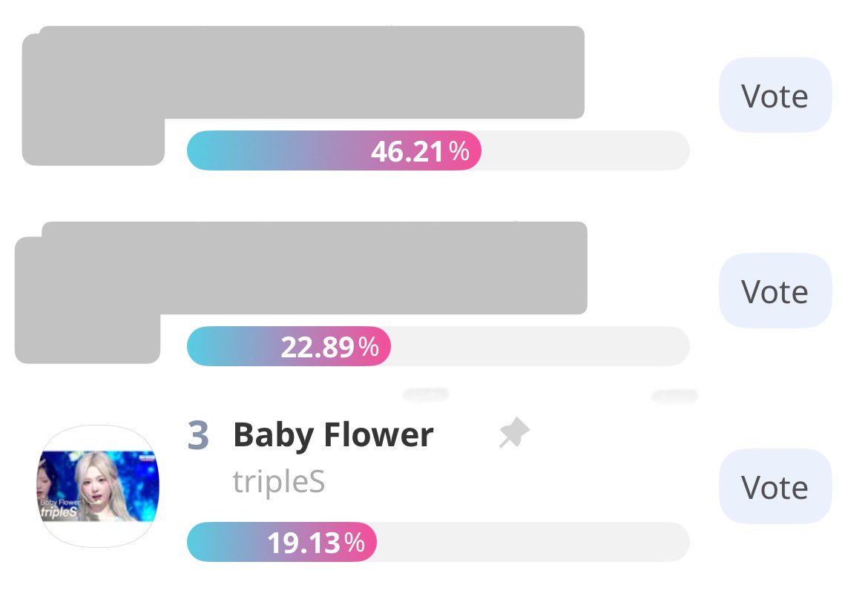Screen dimensions: 868x599
Task: Click the rank number 3 label
Action: click(198, 435)
